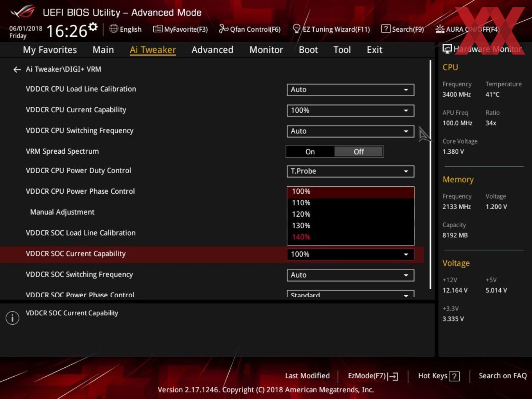Click Search on FAQ link
Screen dimensions: 532x399
503,376
